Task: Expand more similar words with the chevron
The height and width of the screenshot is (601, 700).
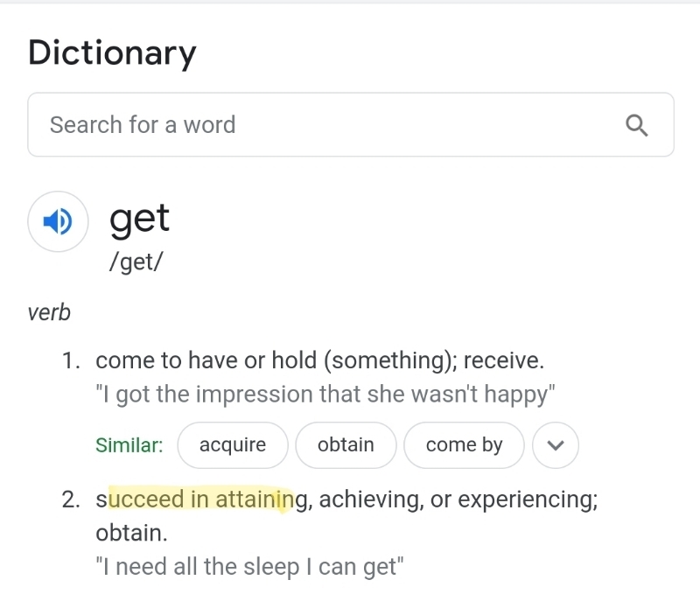Action: (556, 444)
